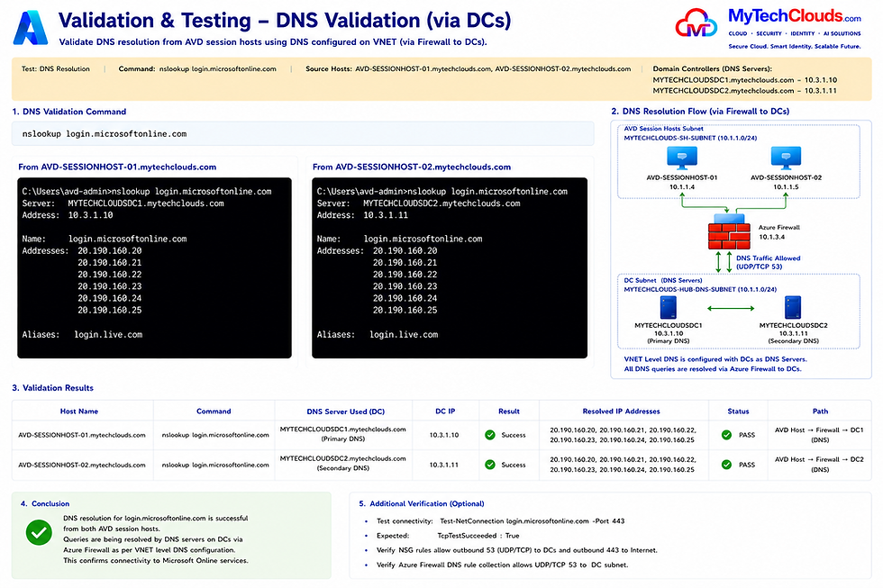Click '20.190.160.20' in the second terminal
This screenshot has height=588, width=883.
click(x=405, y=251)
